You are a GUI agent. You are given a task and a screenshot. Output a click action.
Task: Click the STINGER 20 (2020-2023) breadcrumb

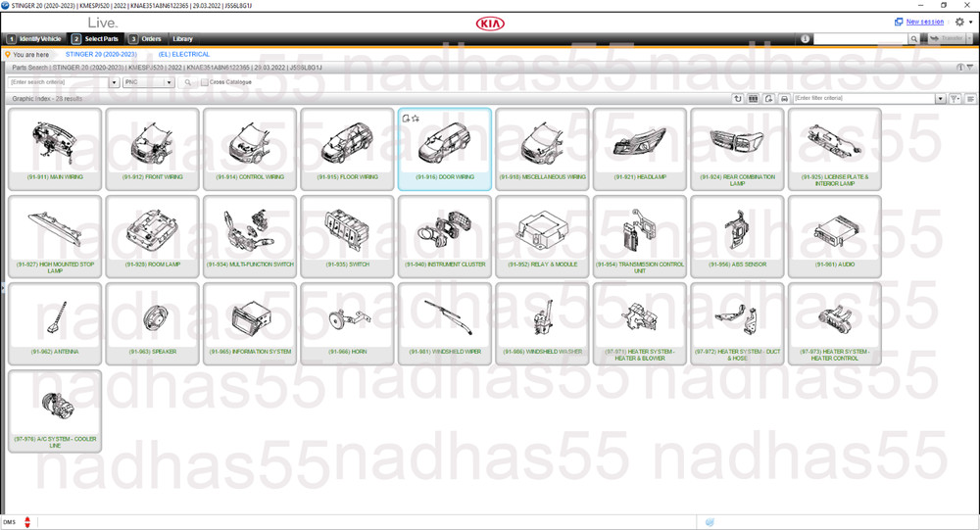101,55
